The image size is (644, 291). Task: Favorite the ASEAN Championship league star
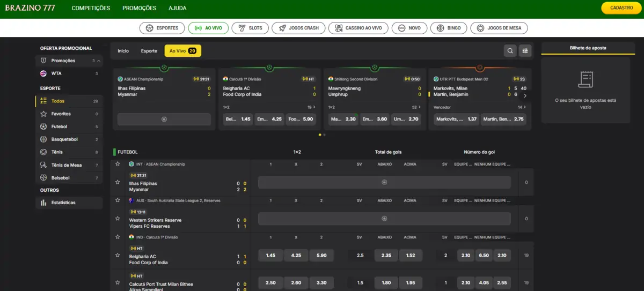point(118,164)
